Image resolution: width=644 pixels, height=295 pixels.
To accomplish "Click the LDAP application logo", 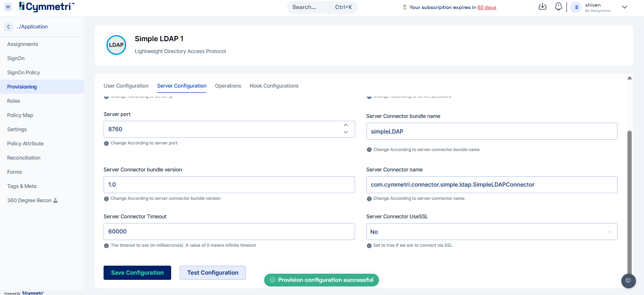I will click(116, 45).
